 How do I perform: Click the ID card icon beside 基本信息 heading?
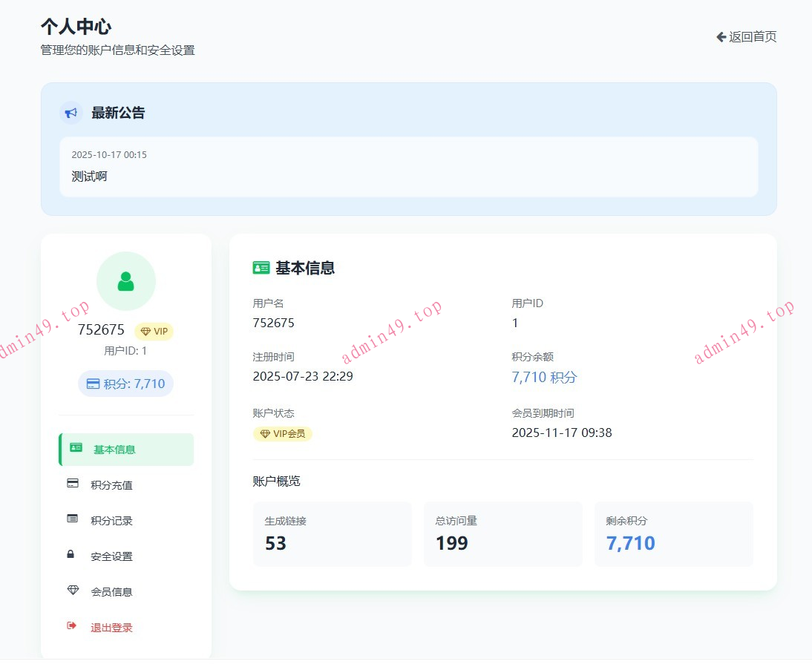coord(261,268)
